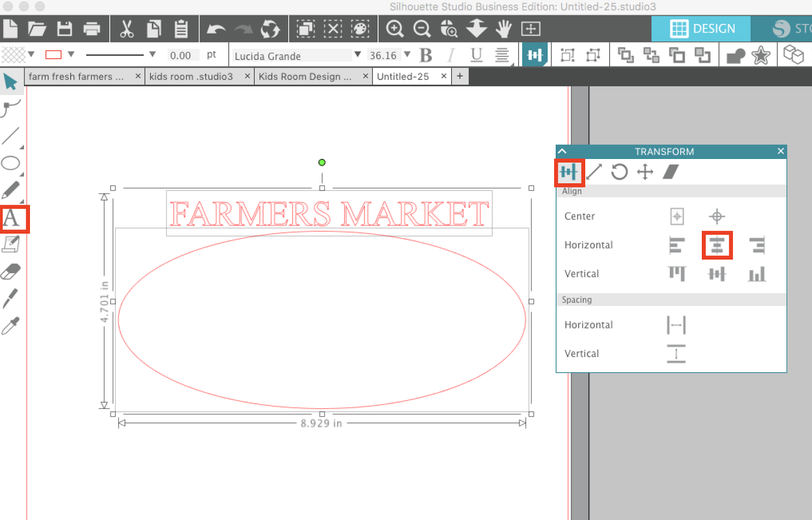The width and height of the screenshot is (812, 520).
Task: Open the font size dropdown
Action: 408,55
